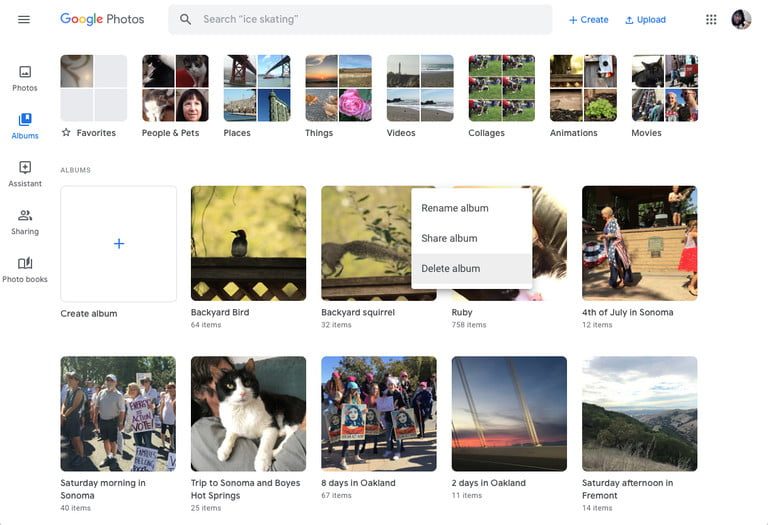Click the Create button in header
The height and width of the screenshot is (525, 768).
pyautogui.click(x=589, y=19)
